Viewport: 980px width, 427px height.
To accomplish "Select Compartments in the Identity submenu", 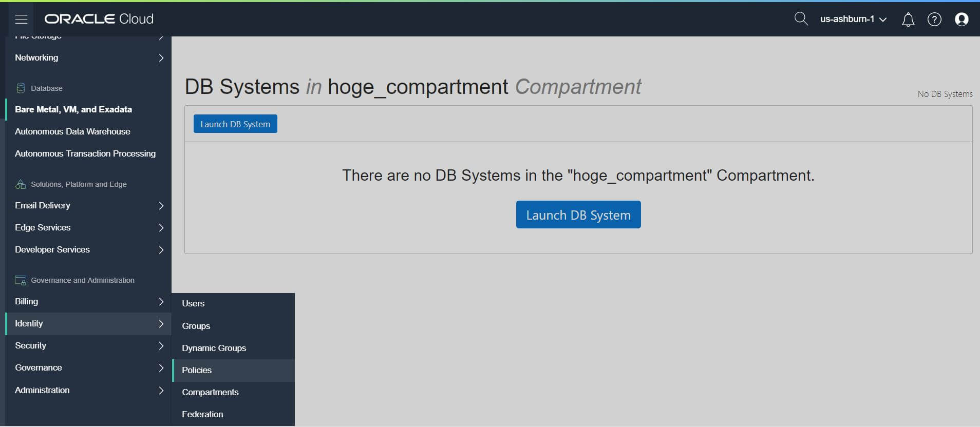I will click(x=210, y=393).
